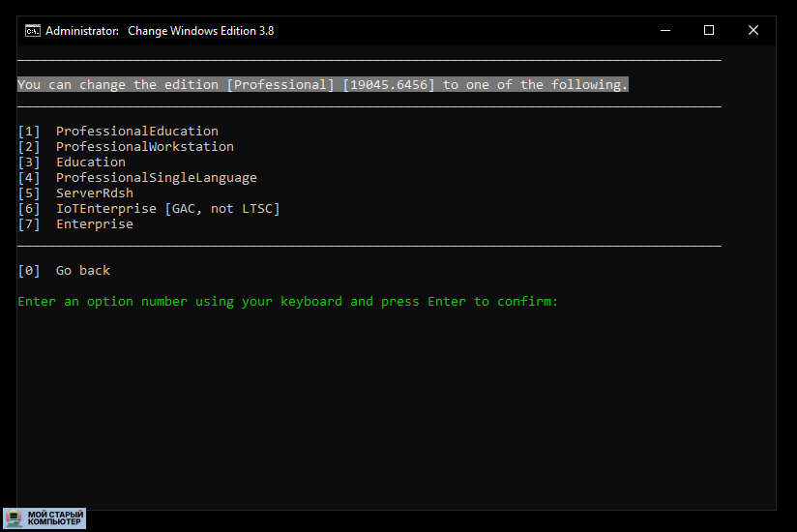
Task: Click the "Administrator: Change Windows Edition 3.8" title
Action: point(161,30)
